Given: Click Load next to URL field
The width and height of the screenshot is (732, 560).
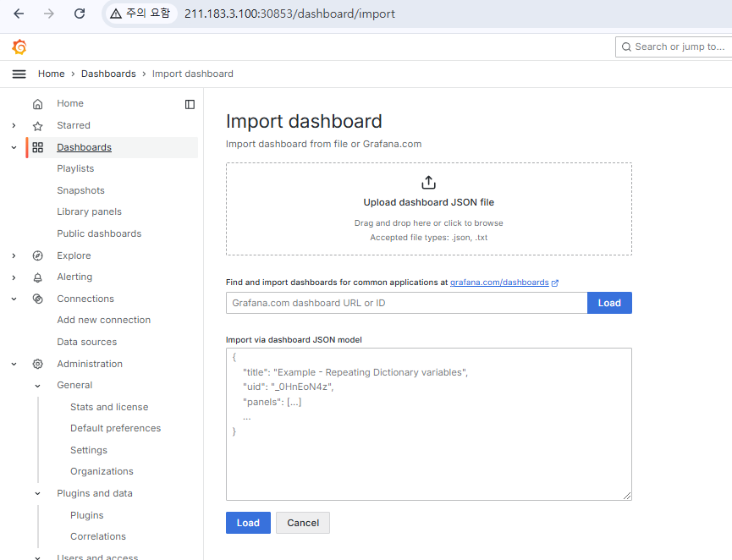Looking at the screenshot, I should (609, 303).
